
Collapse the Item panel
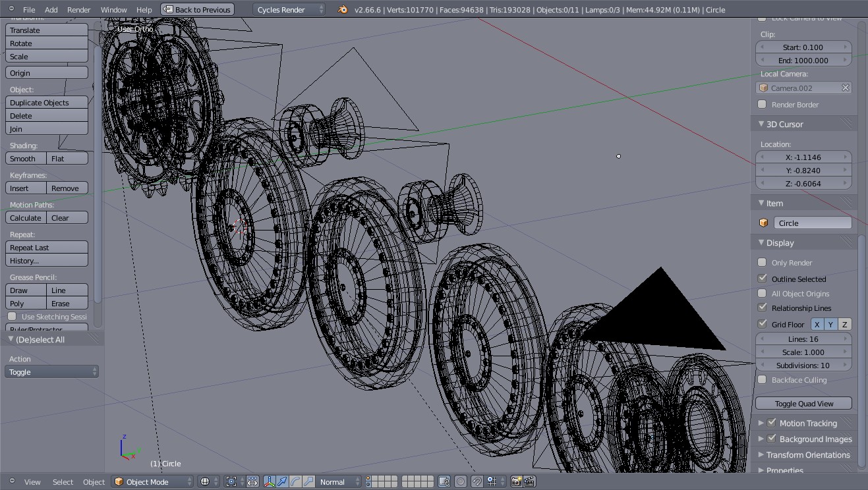(761, 203)
